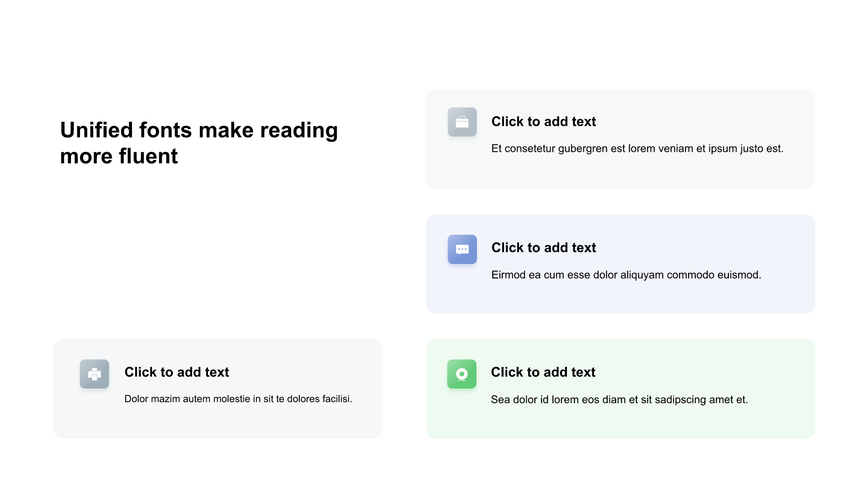Image resolution: width=868 pixels, height=488 pixels.
Task: Click the 'Dolor mazim autem molestie' description
Action: [238, 399]
